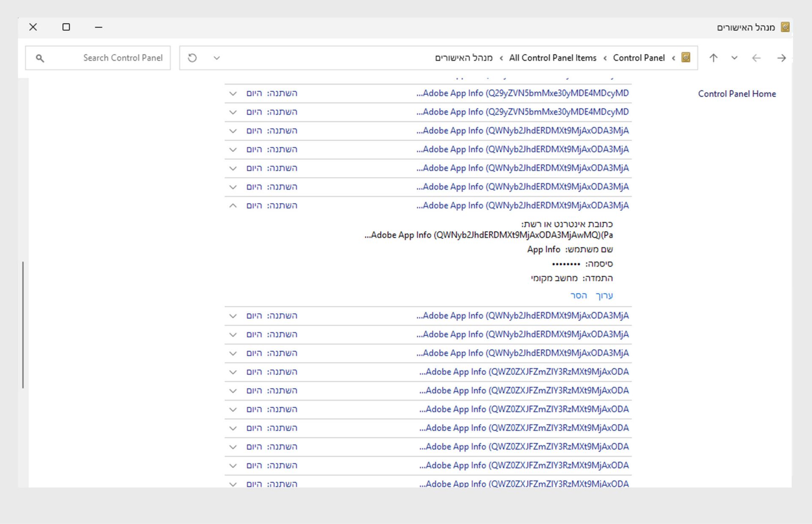Click the Control Panel icon in address bar

coord(686,57)
